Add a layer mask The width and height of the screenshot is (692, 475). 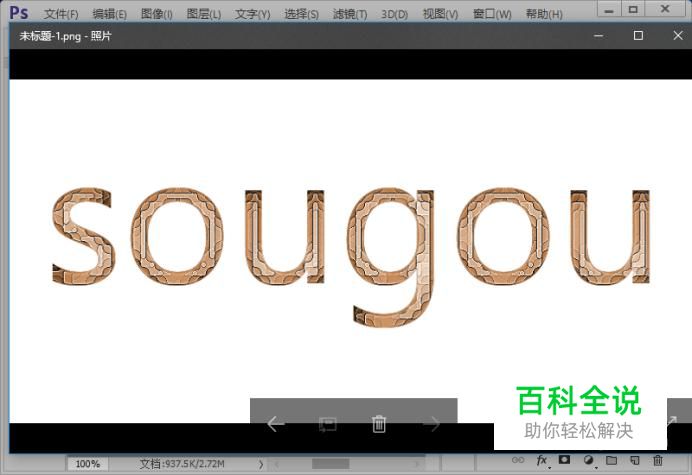point(564,460)
